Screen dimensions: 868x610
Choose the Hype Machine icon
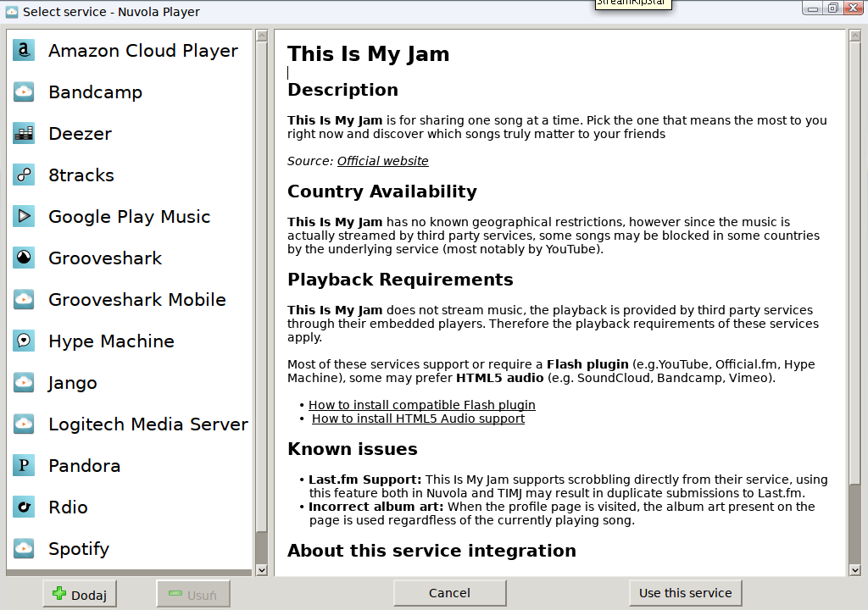(24, 341)
